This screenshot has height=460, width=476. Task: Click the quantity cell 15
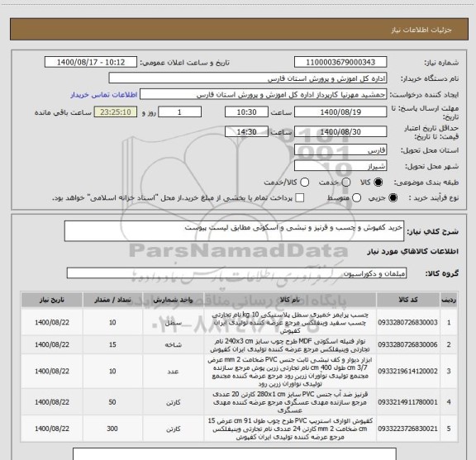112,344
